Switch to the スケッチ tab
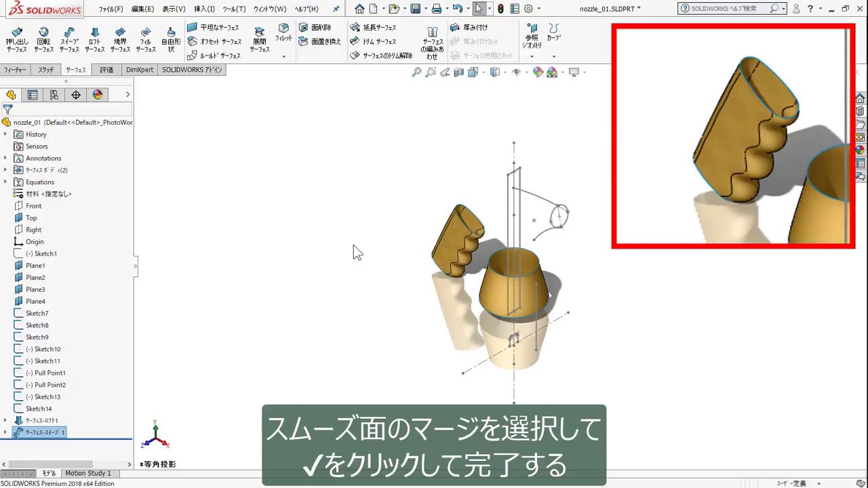Viewport: 868px width, 488px height. coord(45,70)
